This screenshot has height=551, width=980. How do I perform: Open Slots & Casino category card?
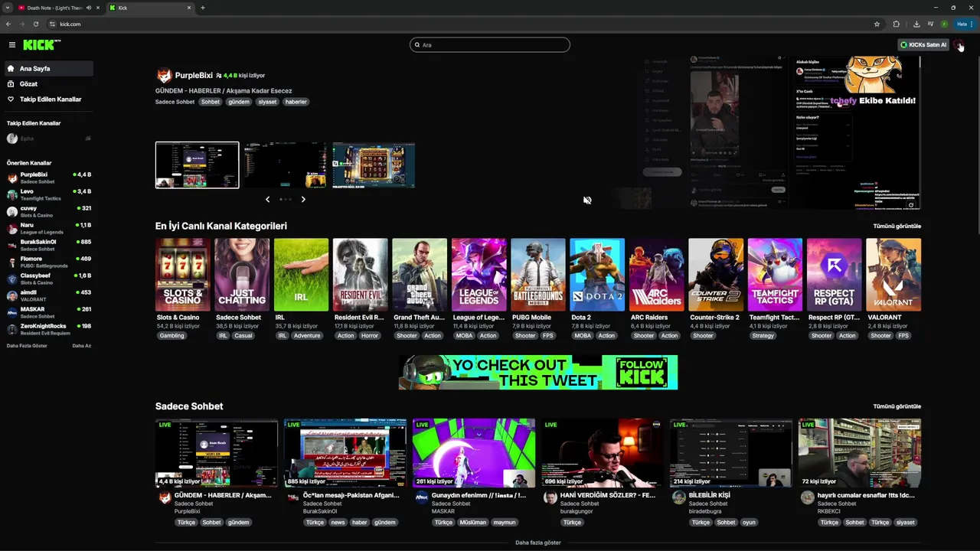[183, 275]
